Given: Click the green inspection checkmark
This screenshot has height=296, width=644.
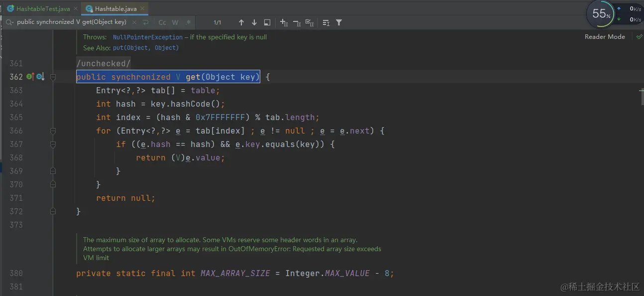Looking at the screenshot, I should click(x=639, y=37).
